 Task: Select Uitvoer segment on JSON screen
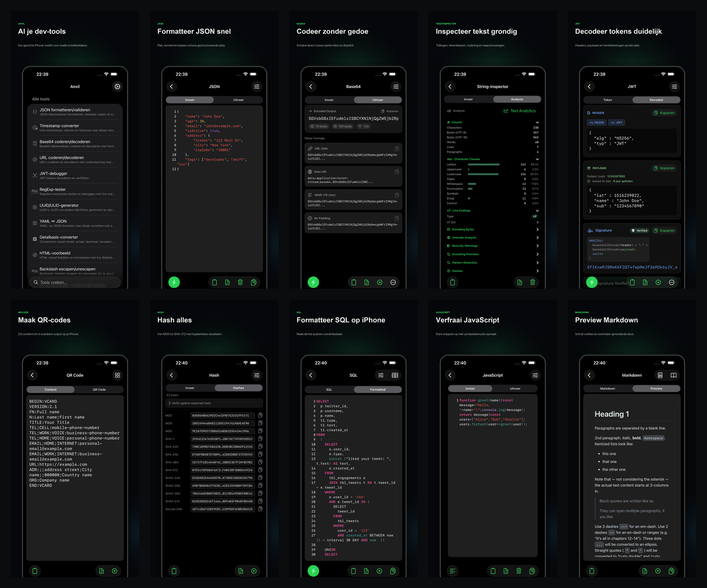(x=239, y=100)
